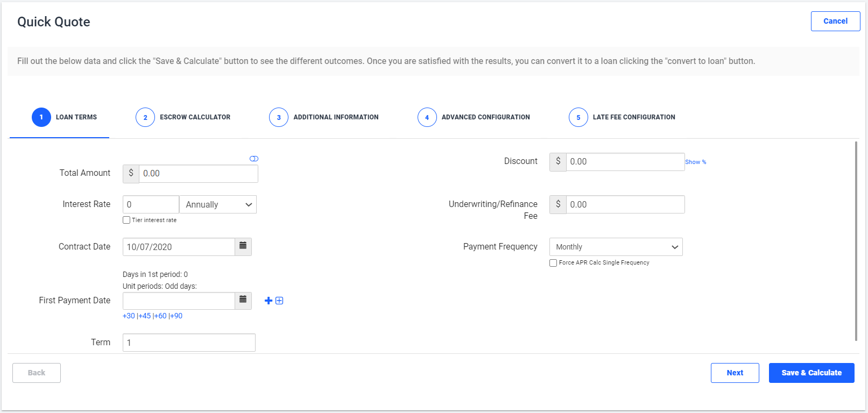
Task: Focus the Discount amount field
Action: click(x=625, y=162)
